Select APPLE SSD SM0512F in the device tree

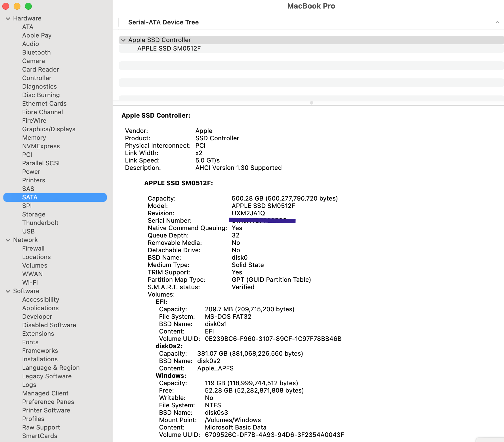tap(169, 49)
